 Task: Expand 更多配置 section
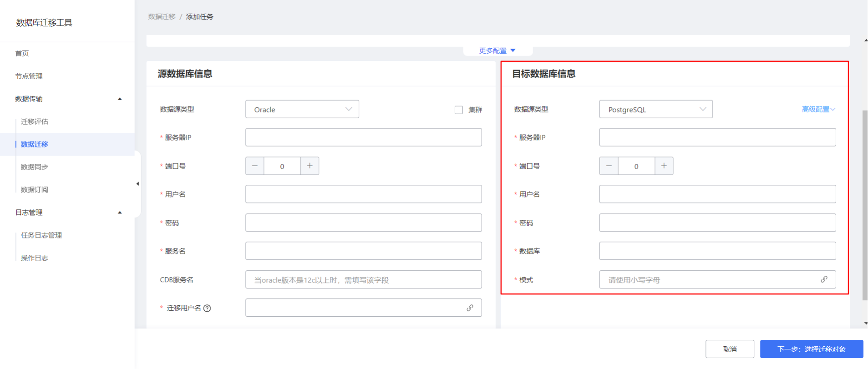coord(497,51)
